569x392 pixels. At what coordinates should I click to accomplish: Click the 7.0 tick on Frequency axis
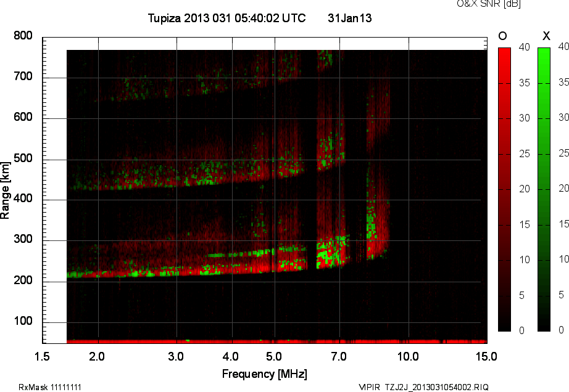[339, 356]
